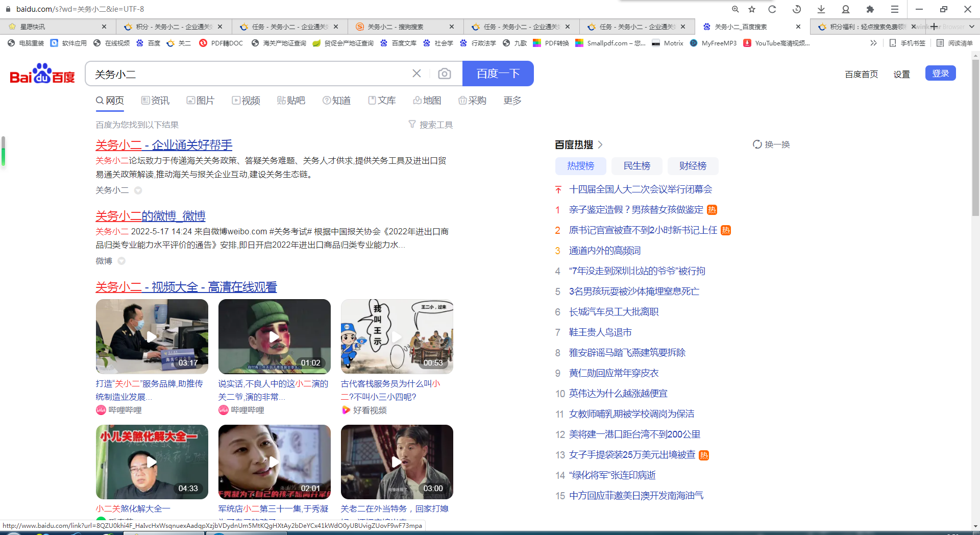Clear the search box with X icon

[416, 74]
